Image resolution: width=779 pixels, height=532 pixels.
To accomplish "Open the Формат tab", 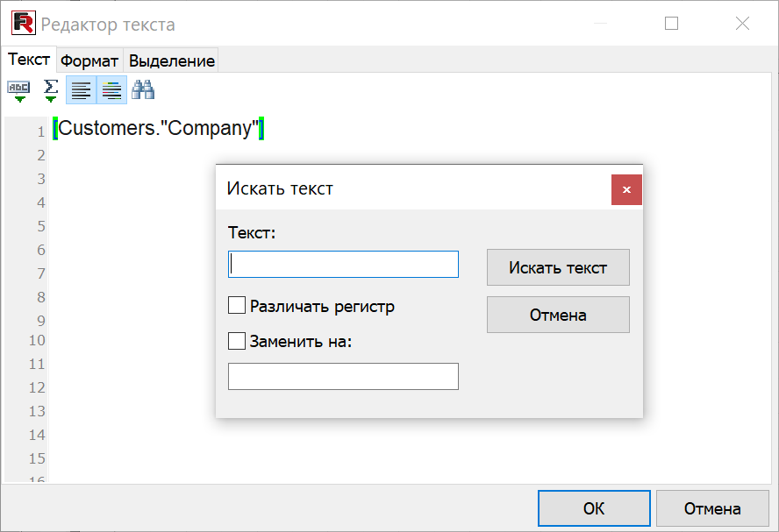I will click(89, 60).
